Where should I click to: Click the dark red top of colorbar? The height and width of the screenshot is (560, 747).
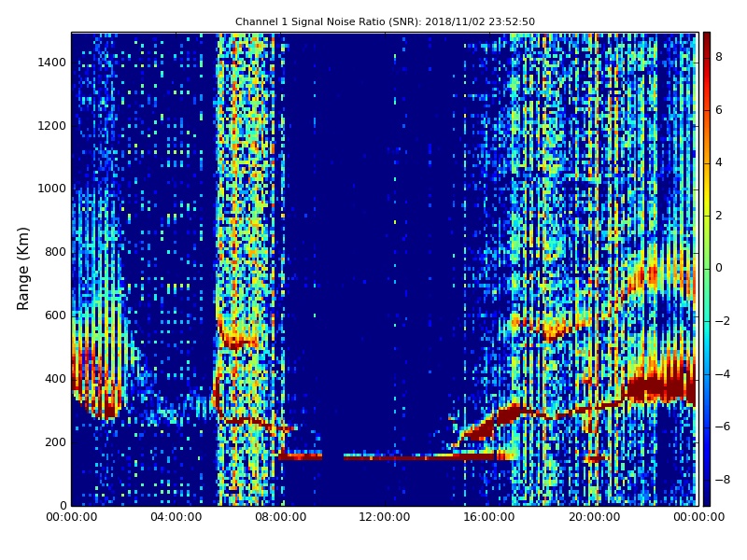(707, 40)
